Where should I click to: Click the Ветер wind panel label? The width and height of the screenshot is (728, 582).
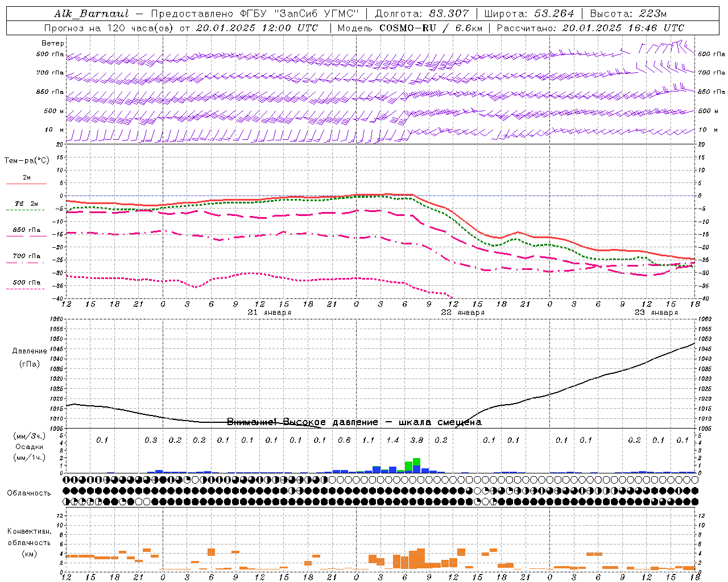point(53,43)
